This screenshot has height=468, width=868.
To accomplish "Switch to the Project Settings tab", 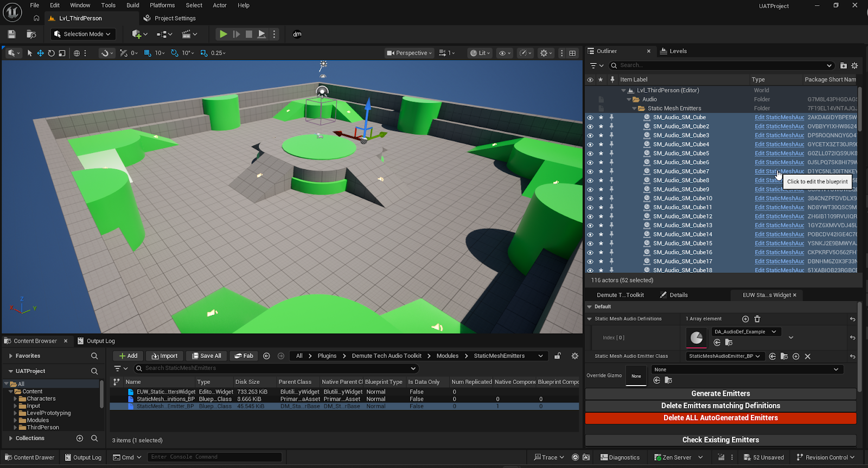I will coord(170,18).
